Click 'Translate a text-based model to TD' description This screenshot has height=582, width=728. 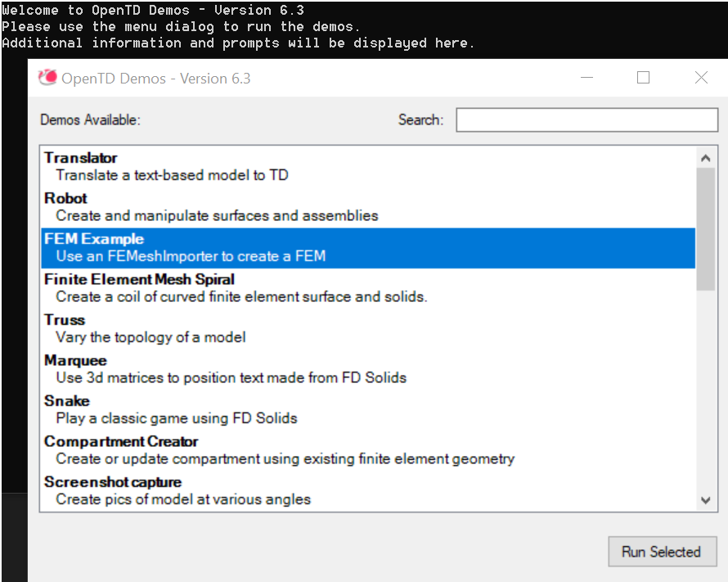coord(173,175)
